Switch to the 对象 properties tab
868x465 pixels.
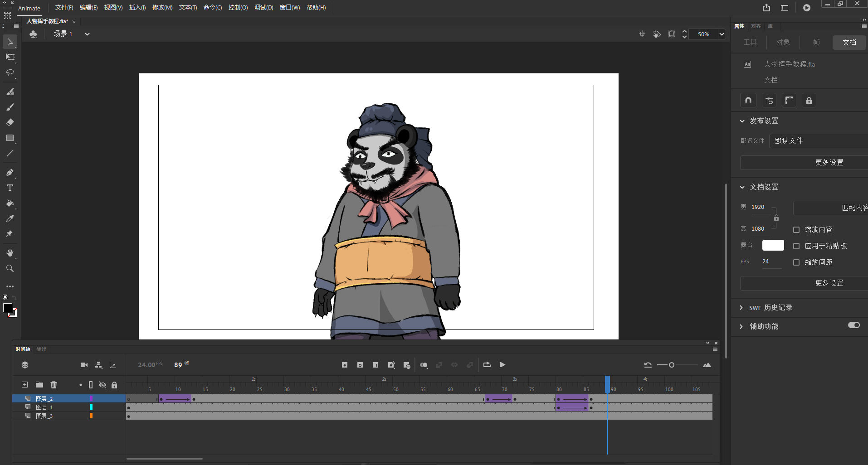(783, 42)
